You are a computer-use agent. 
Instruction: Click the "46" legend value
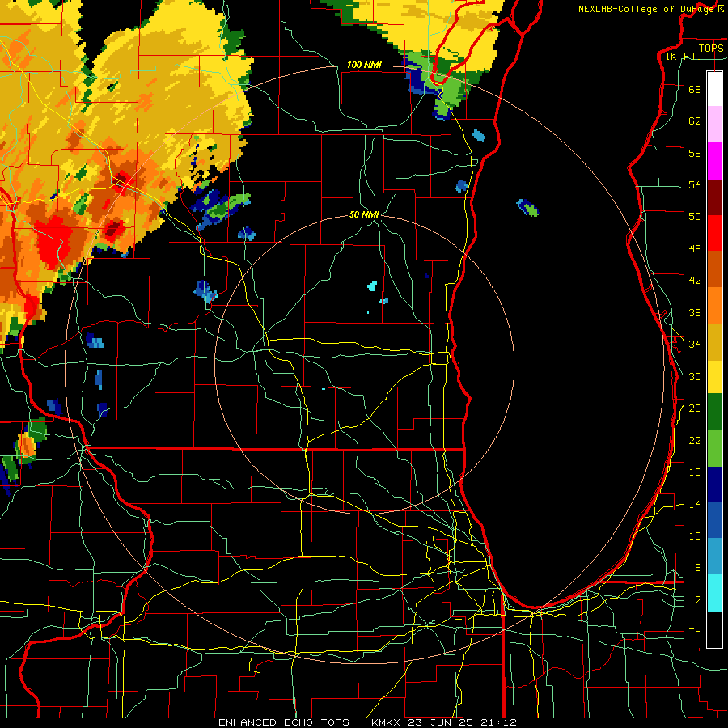tap(695, 249)
